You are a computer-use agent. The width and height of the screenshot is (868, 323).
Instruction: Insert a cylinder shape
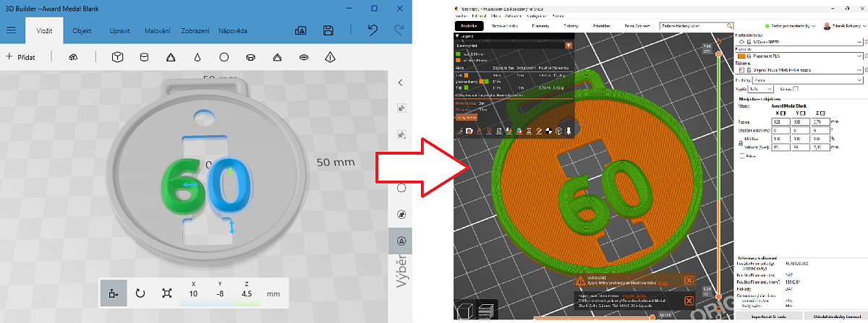143,56
